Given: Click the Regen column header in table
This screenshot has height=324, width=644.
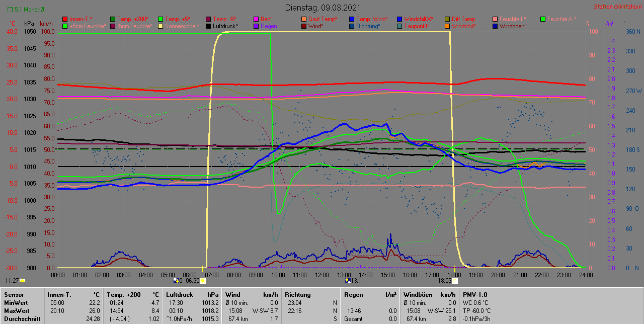Looking at the screenshot, I should [x=353, y=295].
